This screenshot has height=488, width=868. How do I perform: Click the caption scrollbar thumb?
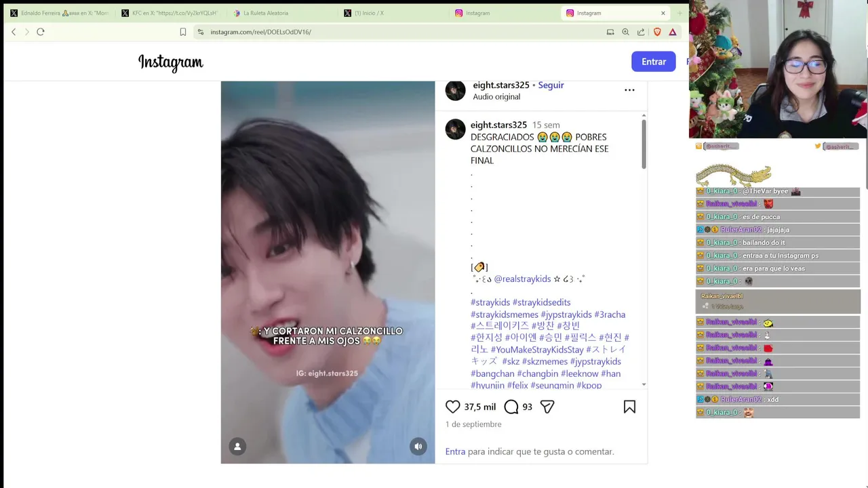tap(644, 144)
